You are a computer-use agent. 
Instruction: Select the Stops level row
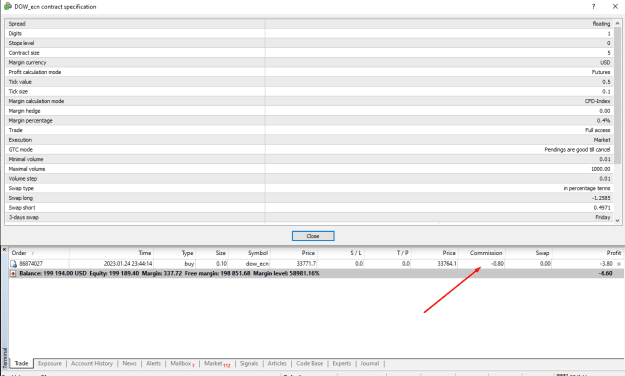[x=309, y=43]
